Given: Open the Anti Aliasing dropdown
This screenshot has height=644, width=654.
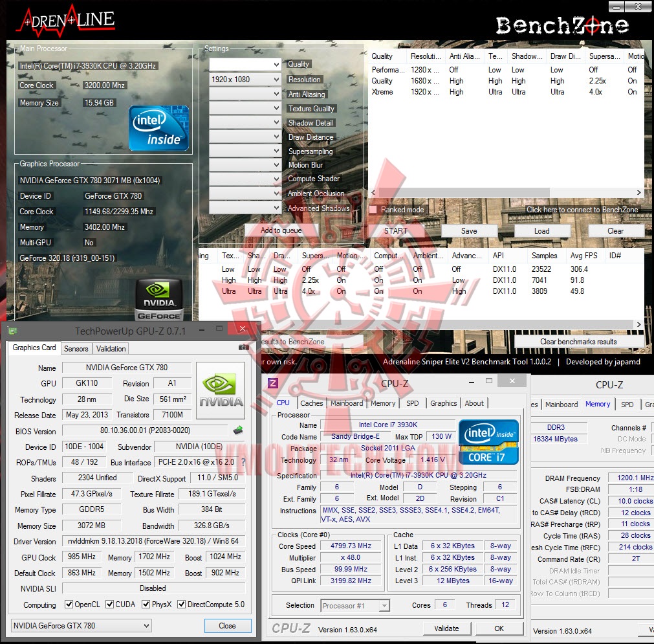Looking at the screenshot, I should pos(245,94).
